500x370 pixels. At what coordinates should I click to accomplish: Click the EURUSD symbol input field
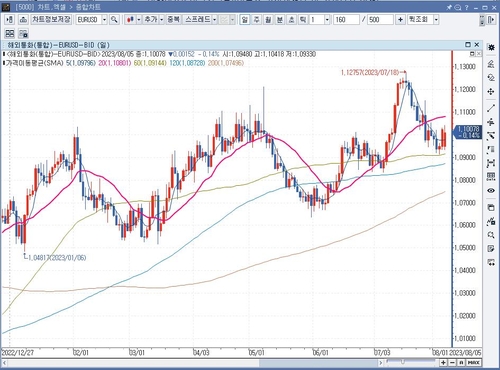(x=89, y=20)
